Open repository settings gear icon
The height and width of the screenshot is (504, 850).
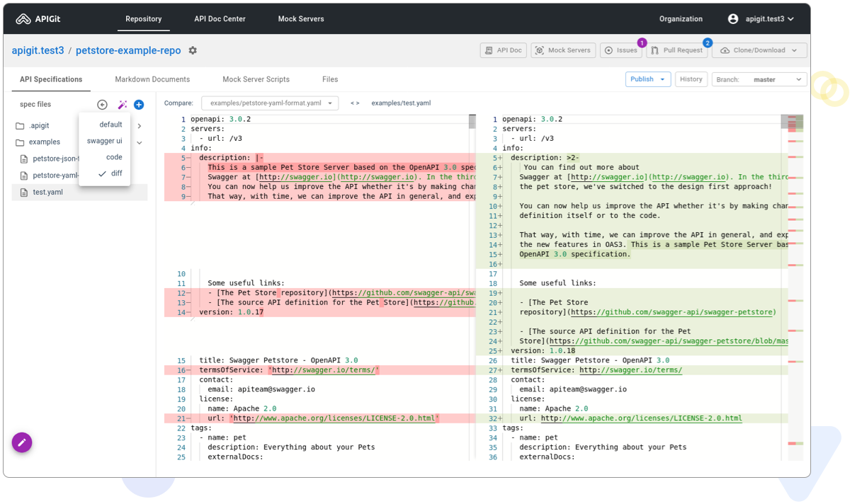193,51
